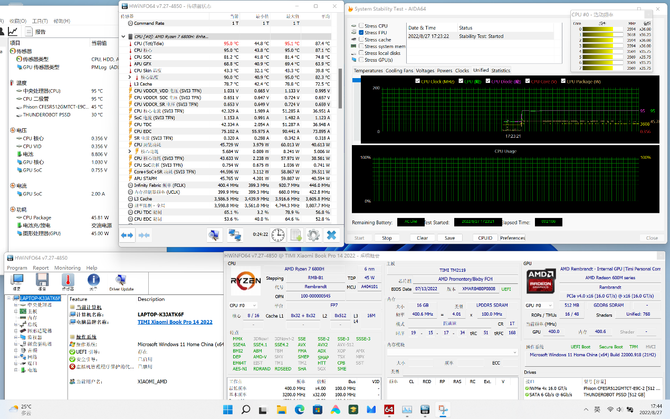Enable Stress local disks checkbox
Screen dimensions: 670x419
pyautogui.click(x=361, y=53)
